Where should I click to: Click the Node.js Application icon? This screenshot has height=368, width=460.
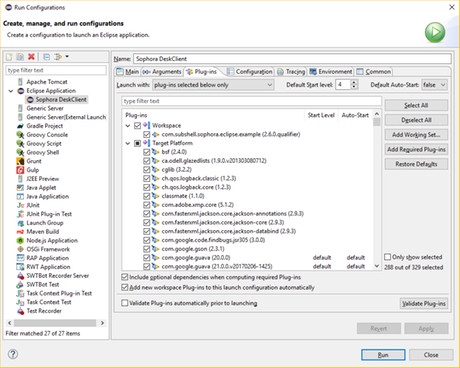point(20,240)
